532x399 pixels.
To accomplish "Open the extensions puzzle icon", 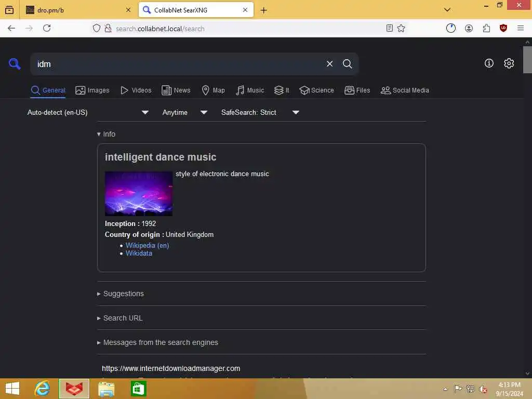I will pyautogui.click(x=486, y=28).
